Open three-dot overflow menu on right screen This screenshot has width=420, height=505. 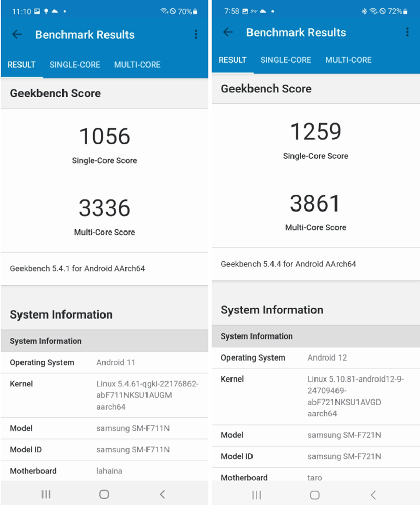click(x=407, y=32)
